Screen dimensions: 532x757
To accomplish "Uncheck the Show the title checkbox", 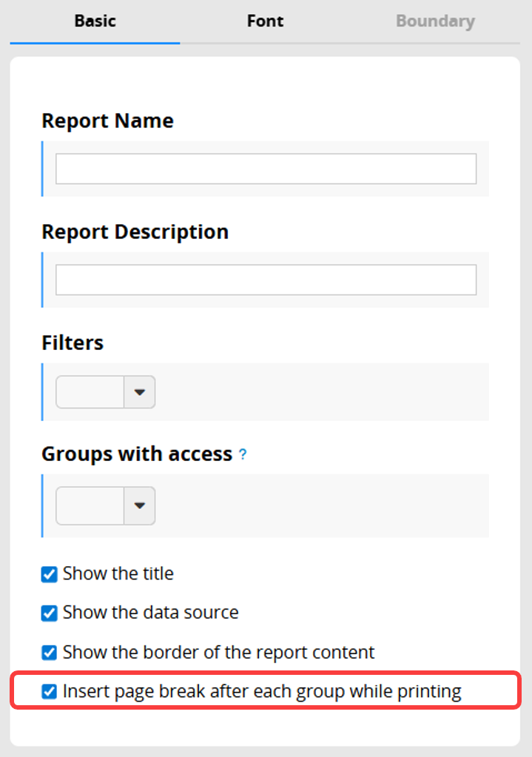I will click(x=50, y=574).
